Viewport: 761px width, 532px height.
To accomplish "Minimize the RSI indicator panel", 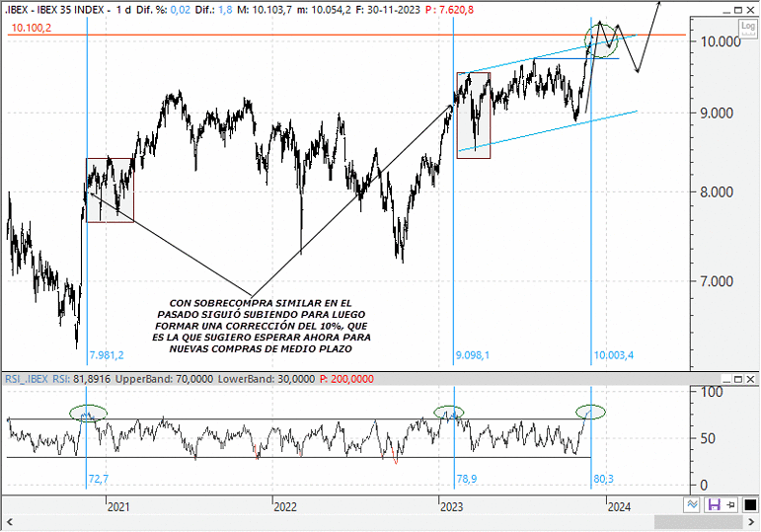I will [726, 379].
